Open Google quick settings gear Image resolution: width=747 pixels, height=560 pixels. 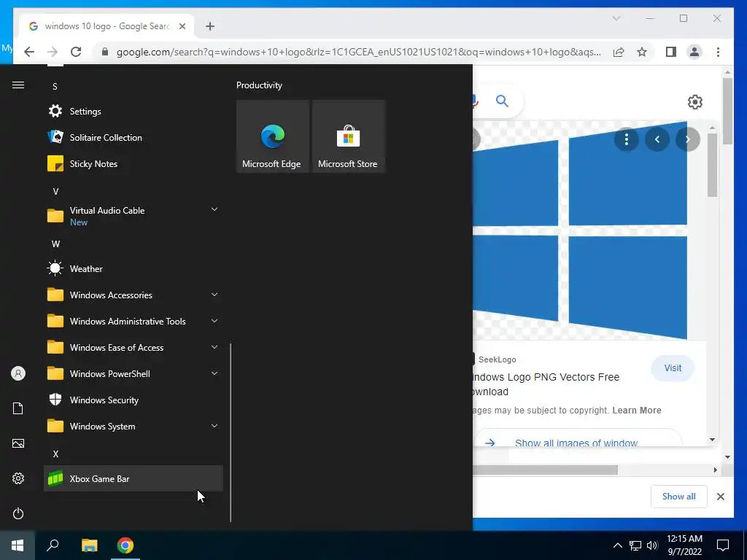point(695,102)
